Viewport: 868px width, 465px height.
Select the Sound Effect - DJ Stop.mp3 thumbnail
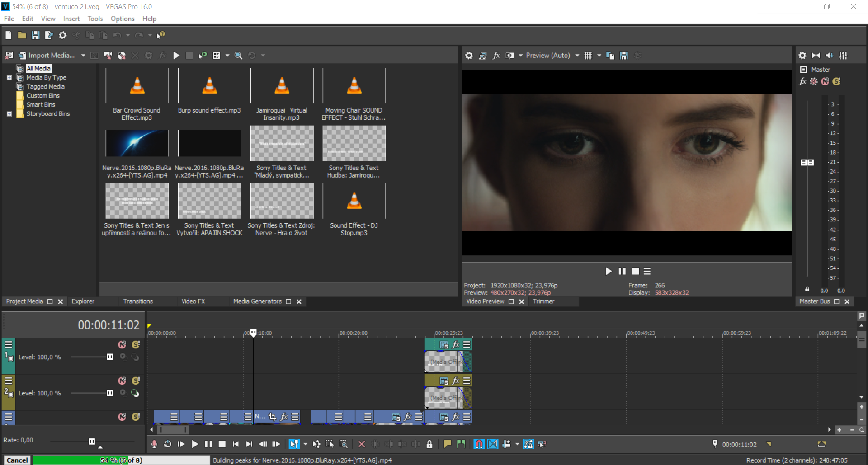pos(354,201)
